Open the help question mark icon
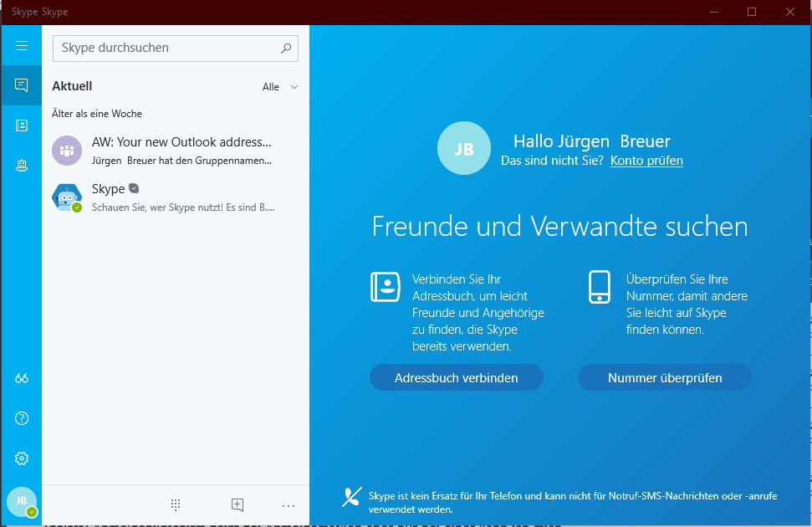The height and width of the screenshot is (527, 812). tap(22, 418)
